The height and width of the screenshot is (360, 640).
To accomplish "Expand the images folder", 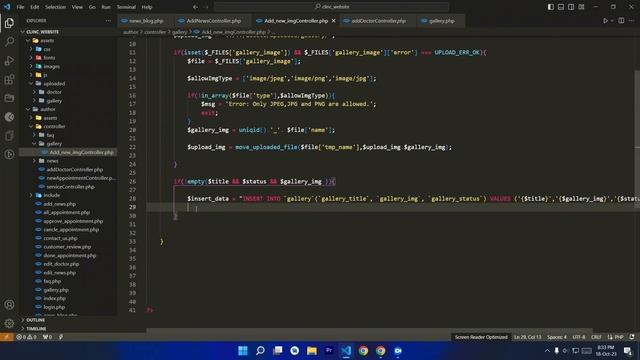I will [51, 66].
